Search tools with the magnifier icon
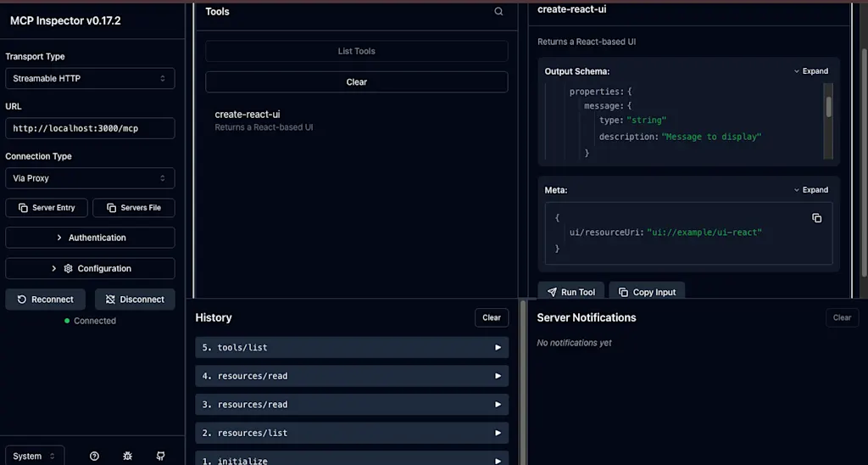The image size is (868, 465). (498, 12)
